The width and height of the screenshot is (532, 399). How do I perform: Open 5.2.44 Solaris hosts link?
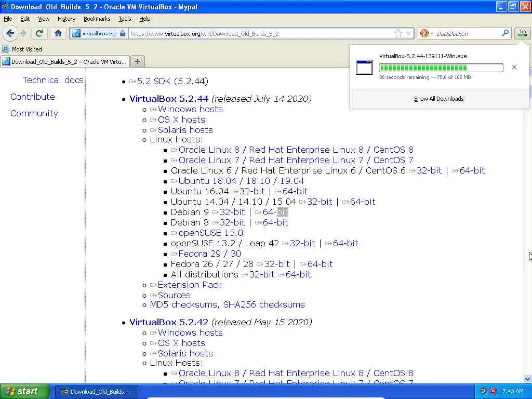pyautogui.click(x=185, y=130)
